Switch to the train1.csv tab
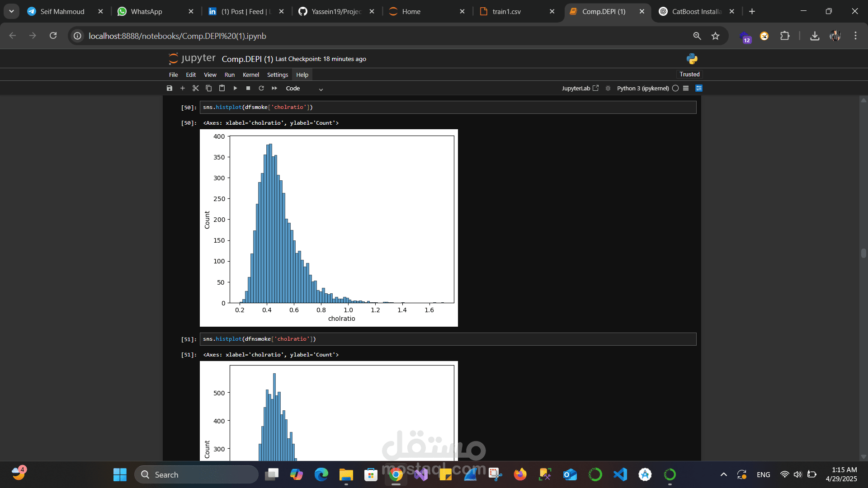Image resolution: width=868 pixels, height=488 pixels. pyautogui.click(x=507, y=11)
